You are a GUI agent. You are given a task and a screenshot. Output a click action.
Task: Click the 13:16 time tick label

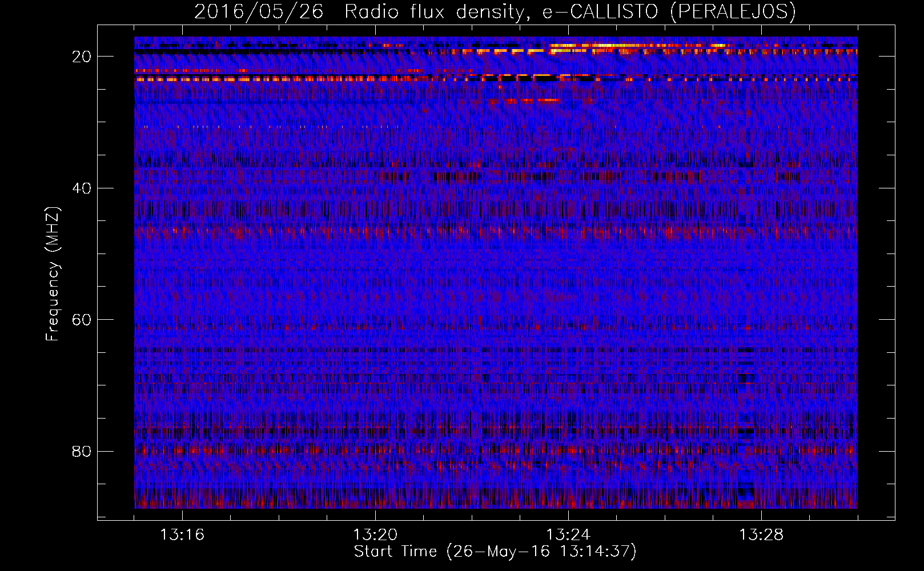[182, 535]
